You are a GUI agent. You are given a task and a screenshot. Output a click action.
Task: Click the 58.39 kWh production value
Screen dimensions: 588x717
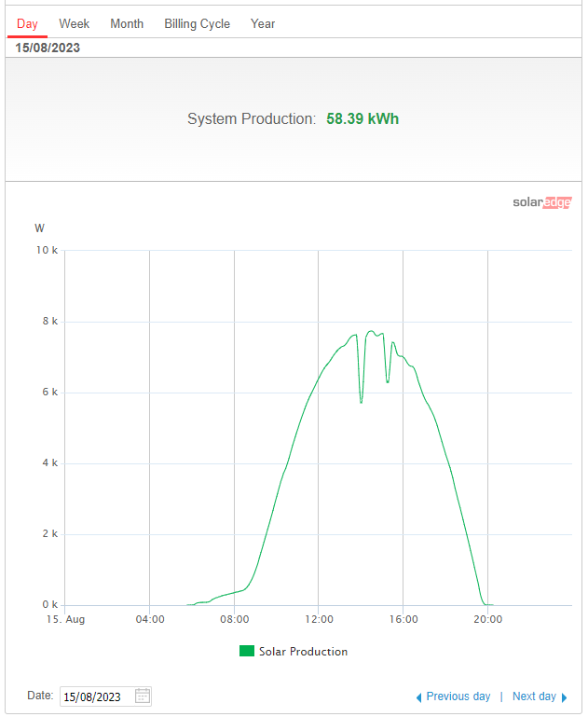362,119
